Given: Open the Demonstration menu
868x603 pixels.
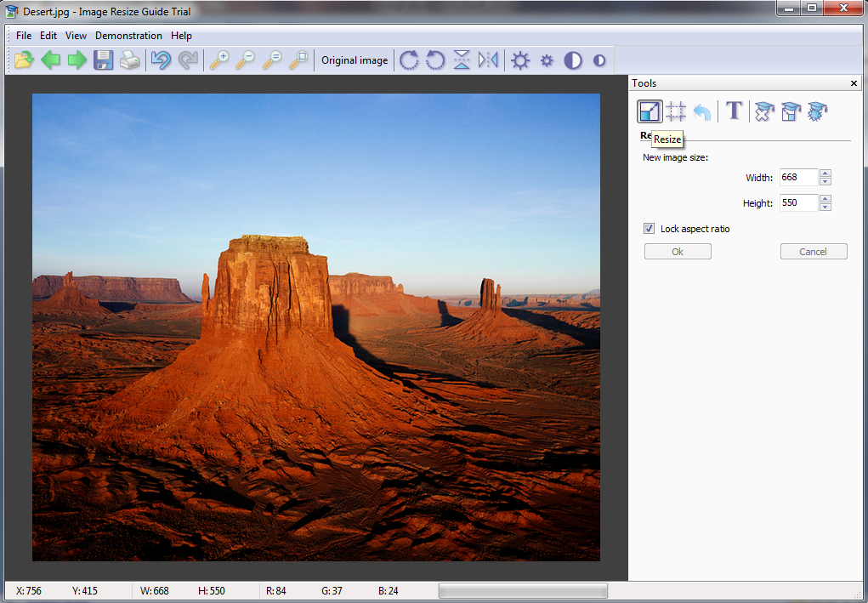Looking at the screenshot, I should tap(128, 36).
